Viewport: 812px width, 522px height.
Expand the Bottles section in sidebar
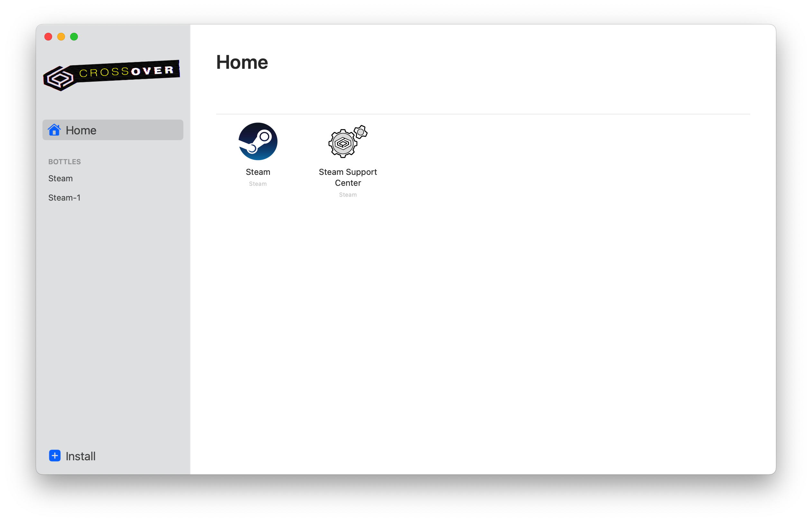point(64,161)
